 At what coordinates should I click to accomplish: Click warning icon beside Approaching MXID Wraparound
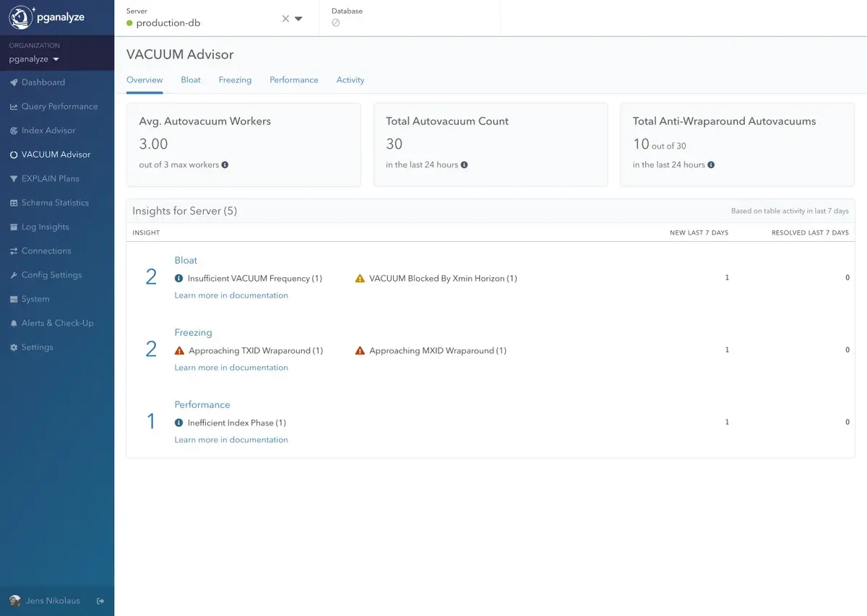(360, 350)
